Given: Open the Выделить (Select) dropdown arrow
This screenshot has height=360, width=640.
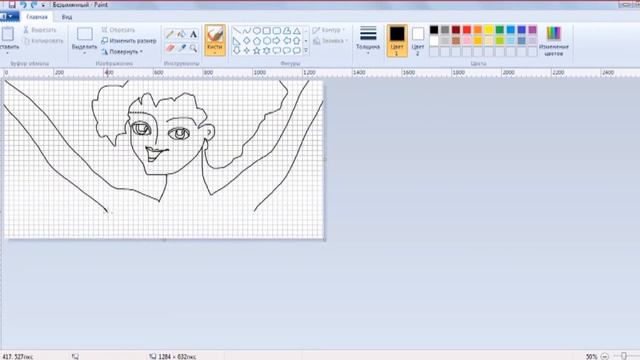Looking at the screenshot, I should [84, 53].
